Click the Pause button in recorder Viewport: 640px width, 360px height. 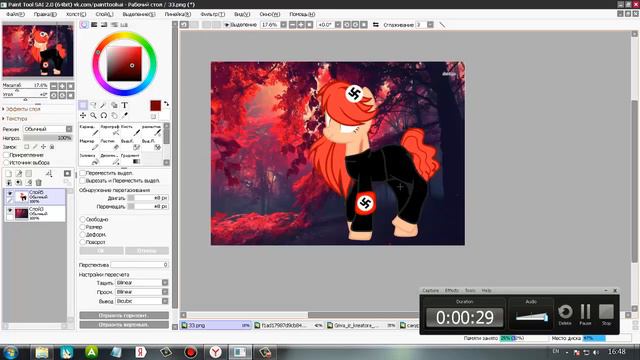585,314
